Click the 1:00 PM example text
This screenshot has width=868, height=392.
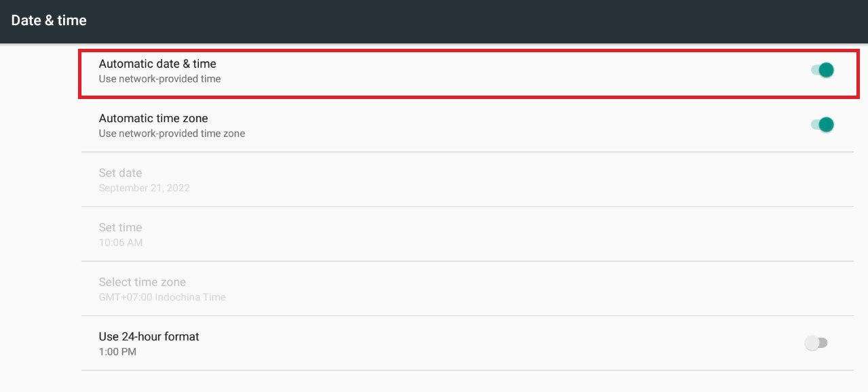pyautogui.click(x=117, y=352)
